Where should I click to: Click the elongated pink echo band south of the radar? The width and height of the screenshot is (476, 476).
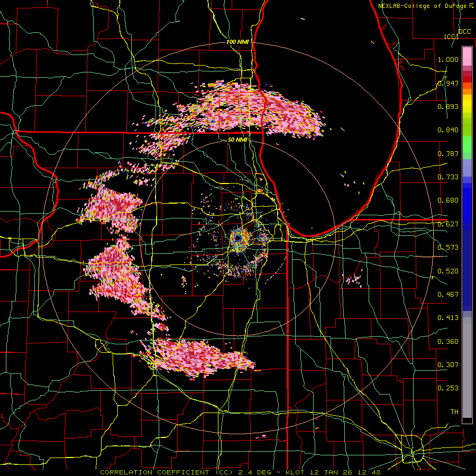pos(197,358)
